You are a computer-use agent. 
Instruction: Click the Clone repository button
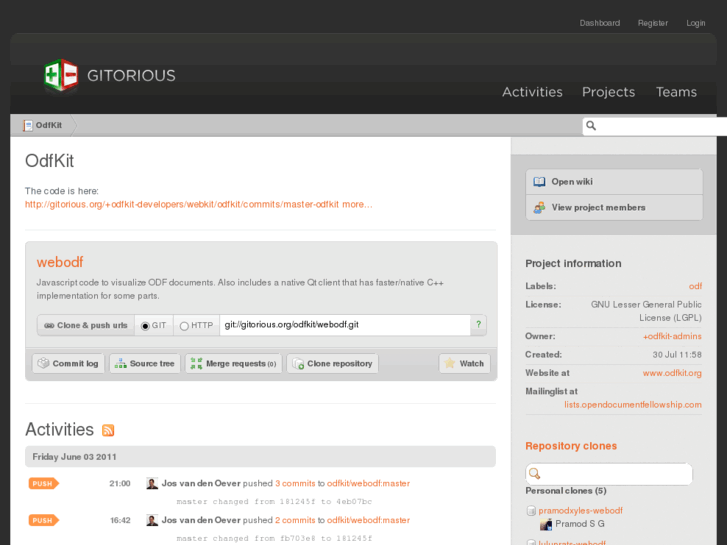tap(332, 364)
